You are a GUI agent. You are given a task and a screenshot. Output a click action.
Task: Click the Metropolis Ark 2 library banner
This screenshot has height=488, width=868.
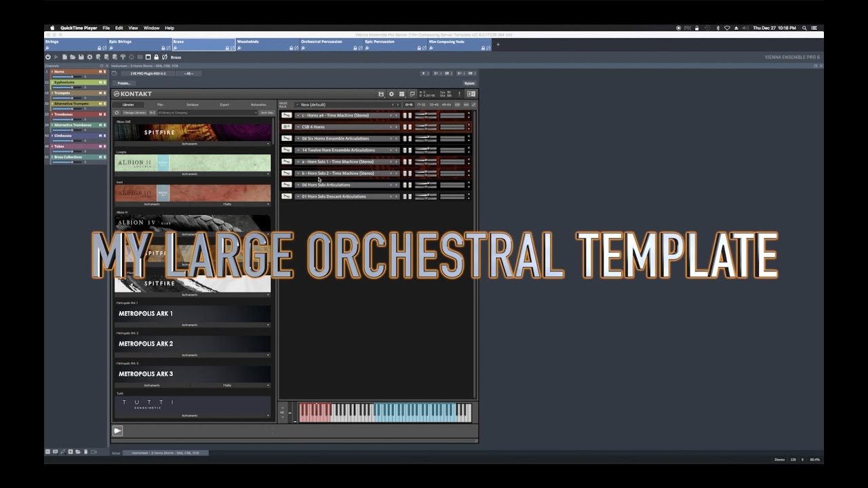click(193, 344)
